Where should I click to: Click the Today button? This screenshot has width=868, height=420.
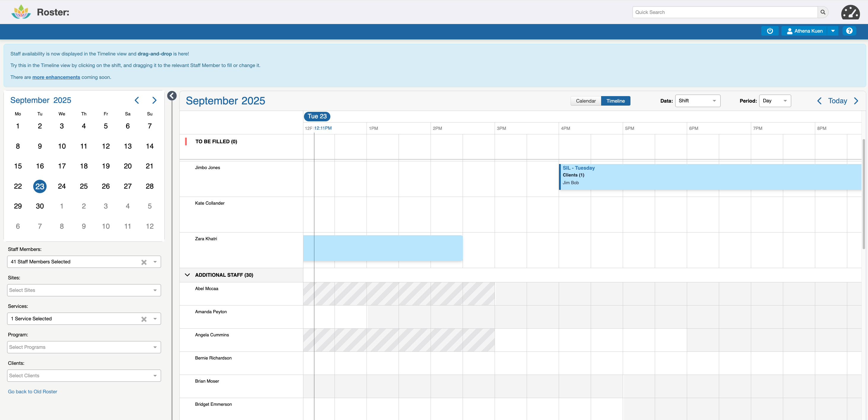click(x=837, y=101)
